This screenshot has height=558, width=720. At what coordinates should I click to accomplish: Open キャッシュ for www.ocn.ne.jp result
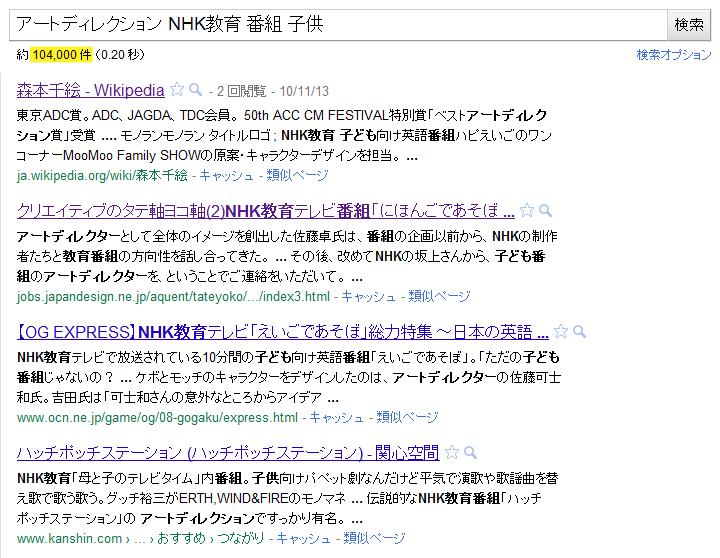pos(336,417)
